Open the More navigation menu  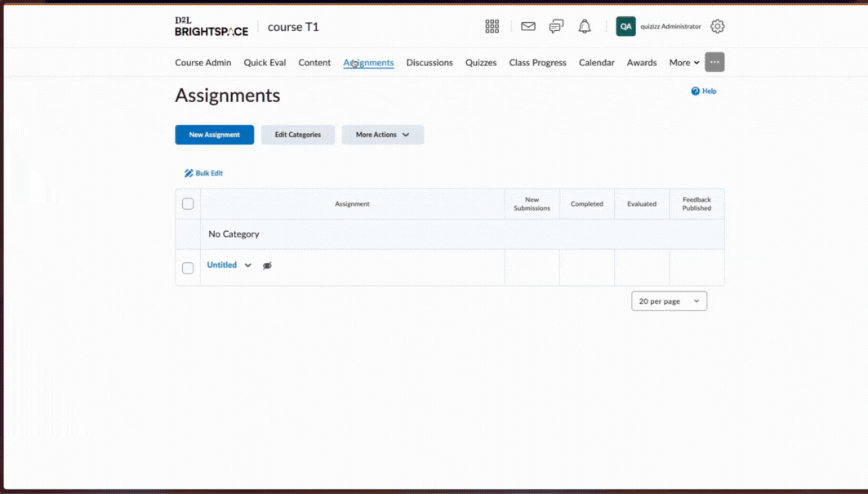click(x=683, y=62)
